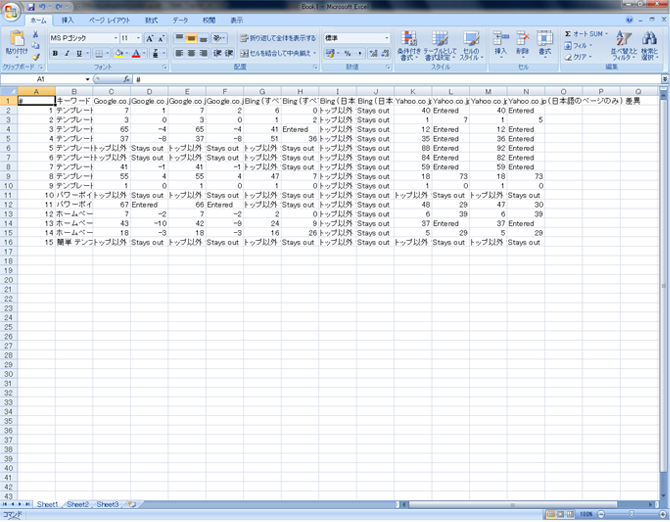670x522 pixels.
Task: Open Format as Table dropdown (テーブルとして書式設定)
Action: tap(440, 45)
